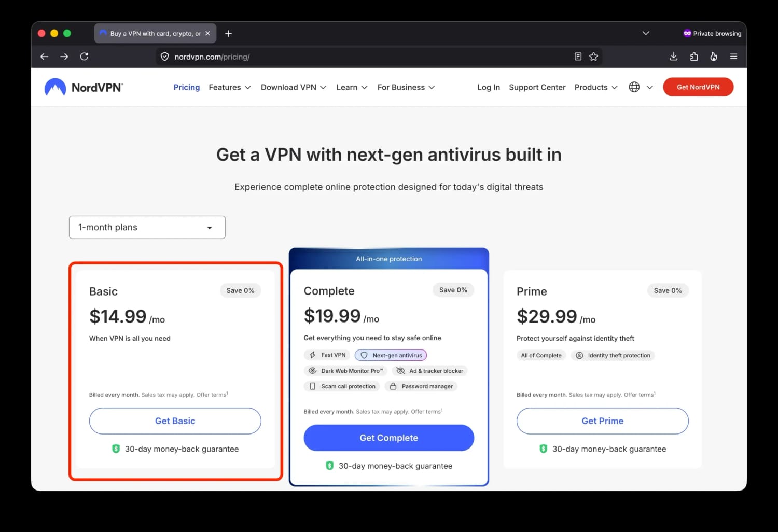Screen dimensions: 778x532
Task: Close the Buy a VPN tab
Action: [207, 33]
